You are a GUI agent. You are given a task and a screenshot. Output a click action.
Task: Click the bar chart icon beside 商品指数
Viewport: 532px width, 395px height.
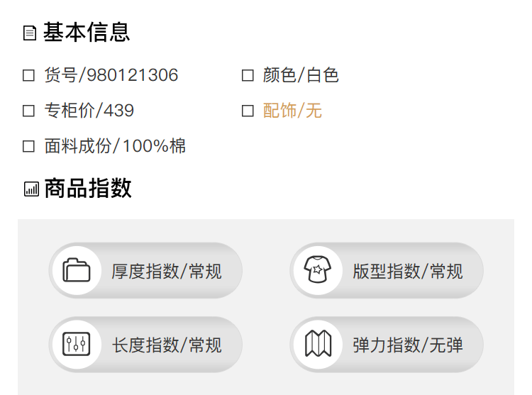31,189
